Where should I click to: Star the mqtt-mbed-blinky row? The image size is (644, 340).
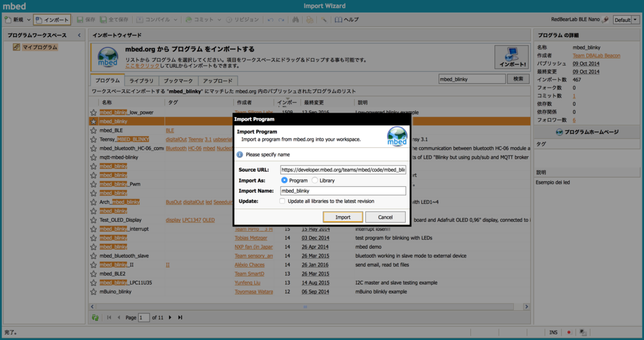click(x=94, y=157)
